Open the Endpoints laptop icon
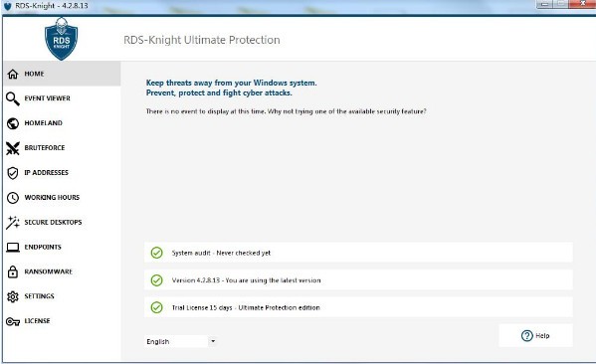The image size is (596, 364). click(13, 248)
